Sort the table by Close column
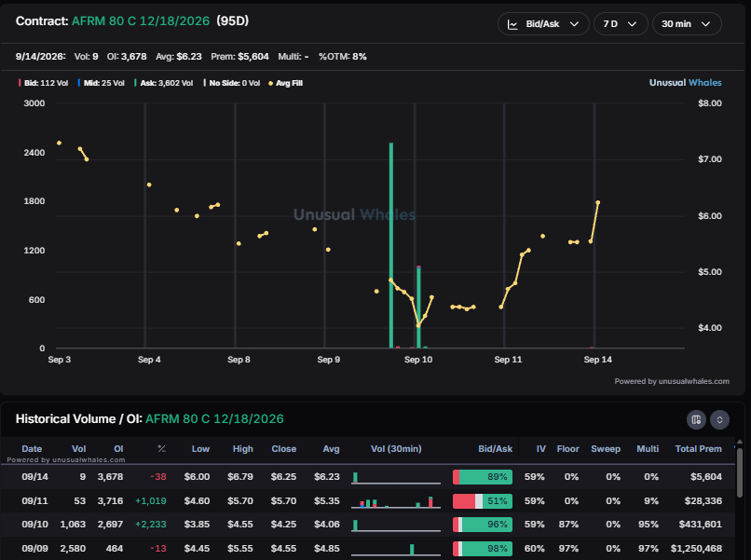This screenshot has height=560, width=751. (x=283, y=449)
